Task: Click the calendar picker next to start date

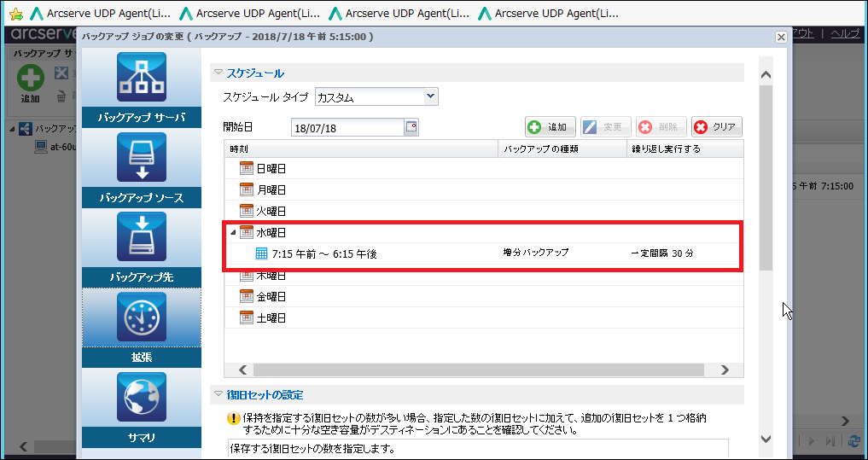Action: [411, 127]
